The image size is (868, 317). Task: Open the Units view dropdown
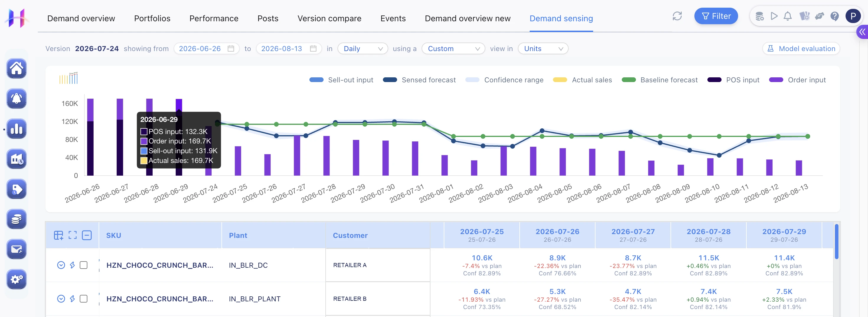coord(543,48)
